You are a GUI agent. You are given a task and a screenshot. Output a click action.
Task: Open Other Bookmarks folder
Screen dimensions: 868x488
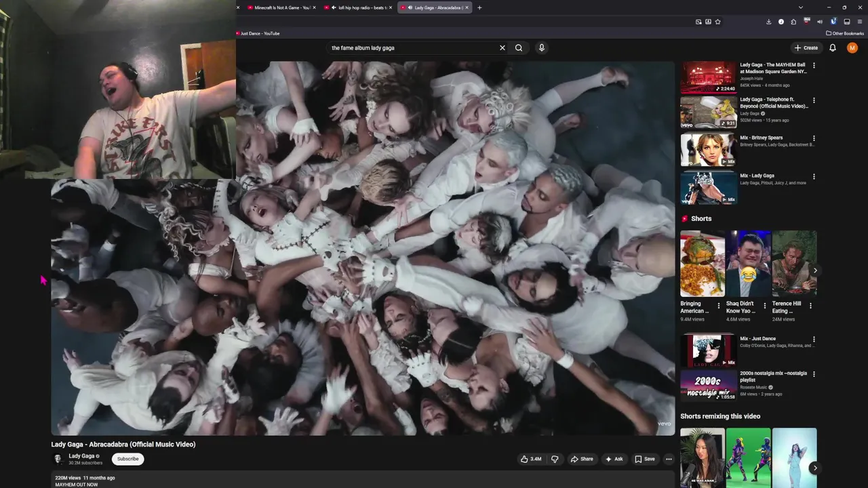pyautogui.click(x=845, y=33)
